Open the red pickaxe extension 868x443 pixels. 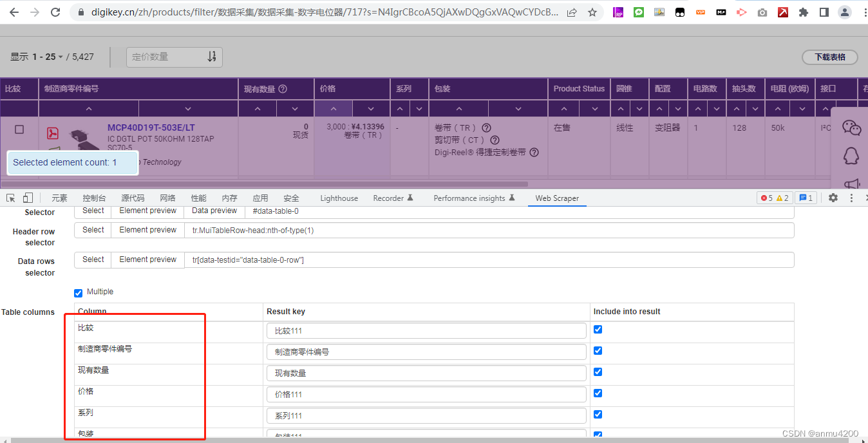click(x=783, y=12)
